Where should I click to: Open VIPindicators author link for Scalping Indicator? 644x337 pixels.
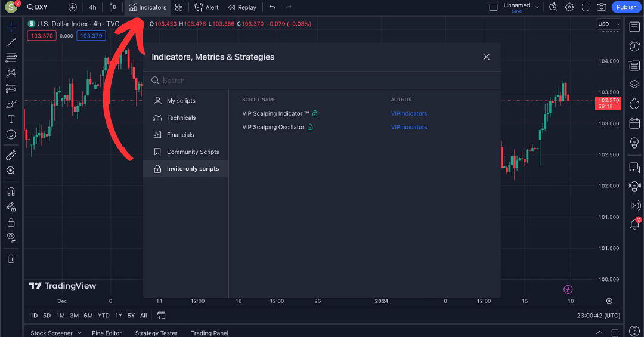coord(408,113)
